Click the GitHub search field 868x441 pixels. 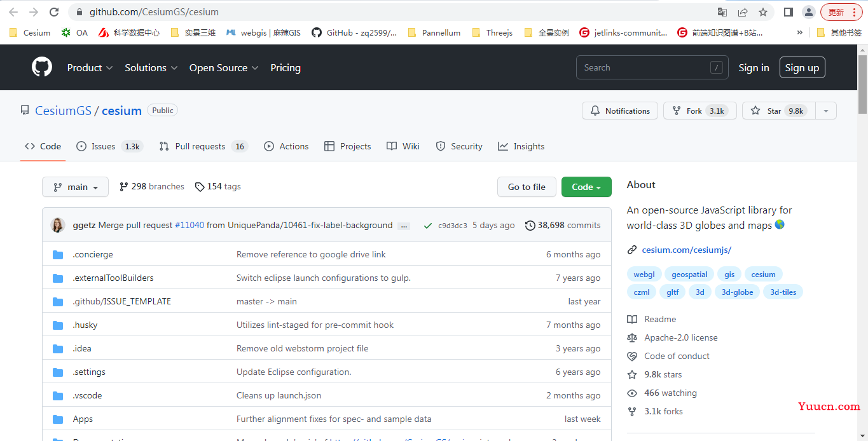point(652,67)
